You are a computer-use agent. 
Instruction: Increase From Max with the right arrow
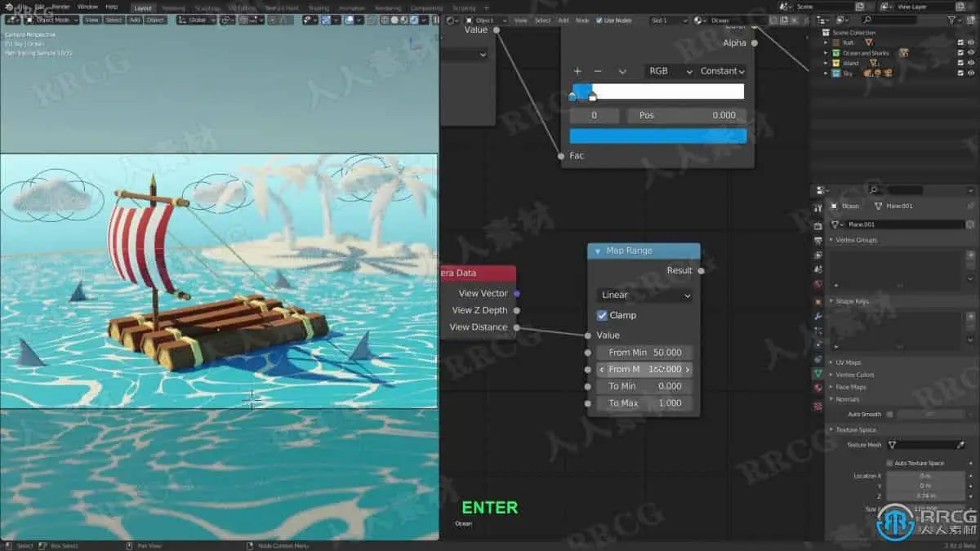(687, 369)
